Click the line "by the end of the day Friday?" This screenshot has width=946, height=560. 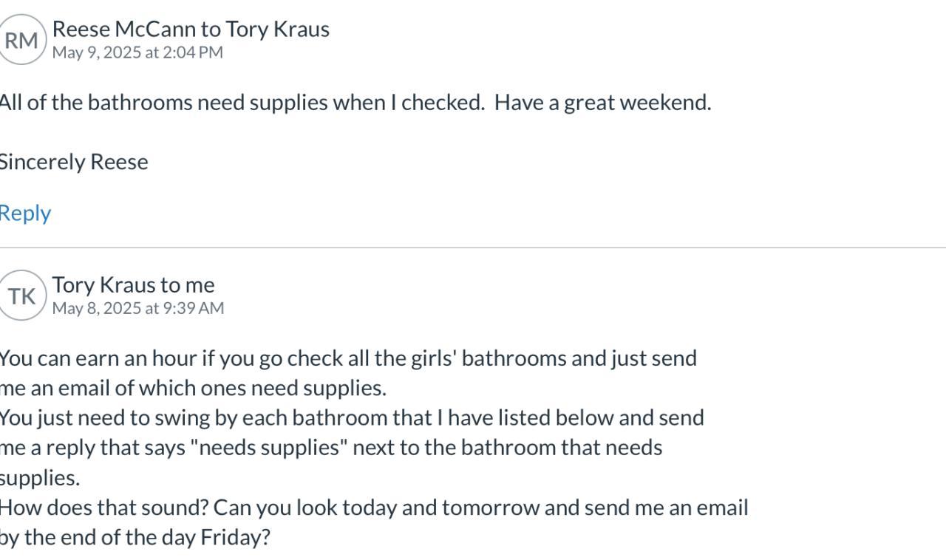135,538
